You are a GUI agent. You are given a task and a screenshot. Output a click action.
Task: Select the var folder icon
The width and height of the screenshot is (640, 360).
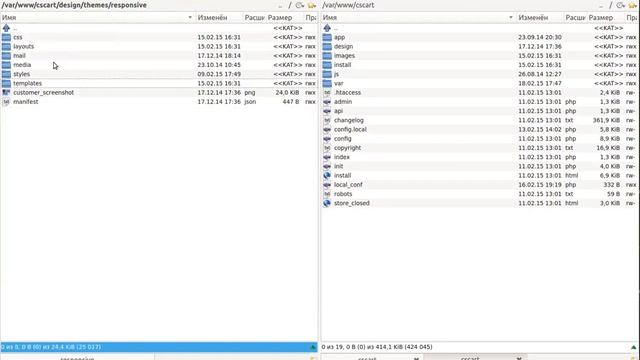(327, 83)
